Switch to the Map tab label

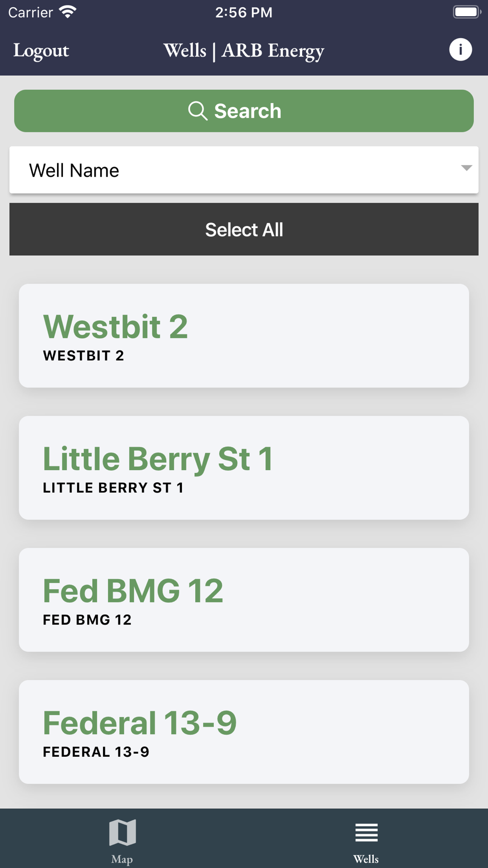[122, 859]
